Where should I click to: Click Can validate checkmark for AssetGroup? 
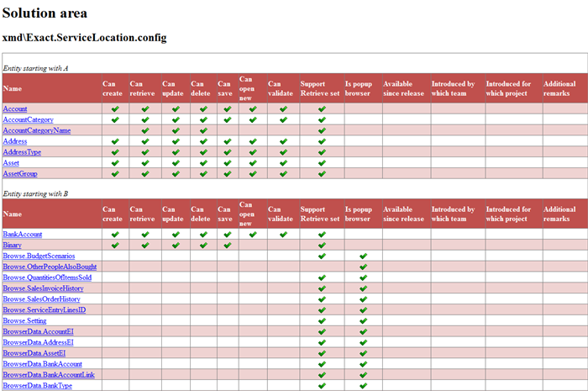pos(283,174)
